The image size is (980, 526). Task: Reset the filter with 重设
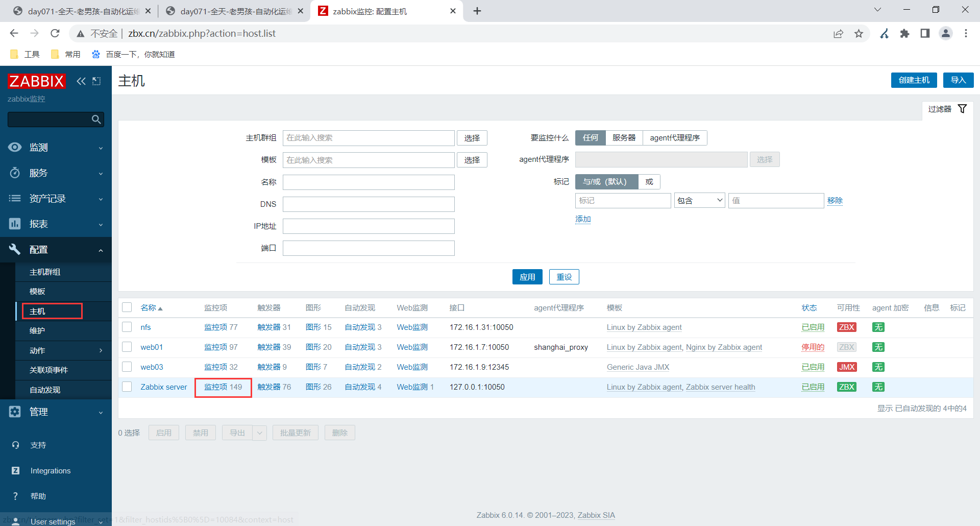click(x=564, y=277)
